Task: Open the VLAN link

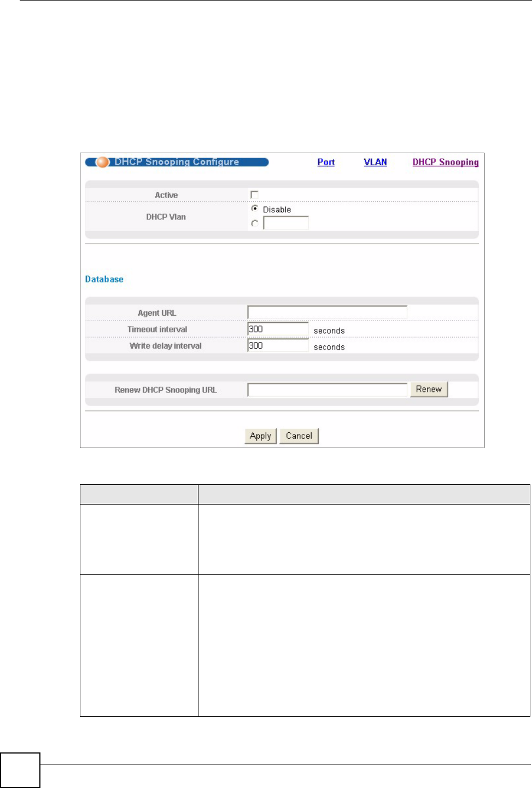Action: point(376,162)
